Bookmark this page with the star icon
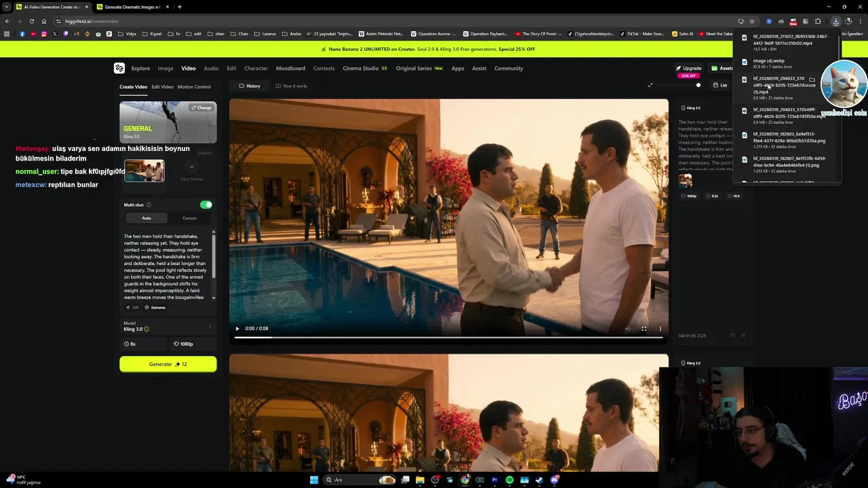The height and width of the screenshot is (488, 868). click(x=752, y=21)
